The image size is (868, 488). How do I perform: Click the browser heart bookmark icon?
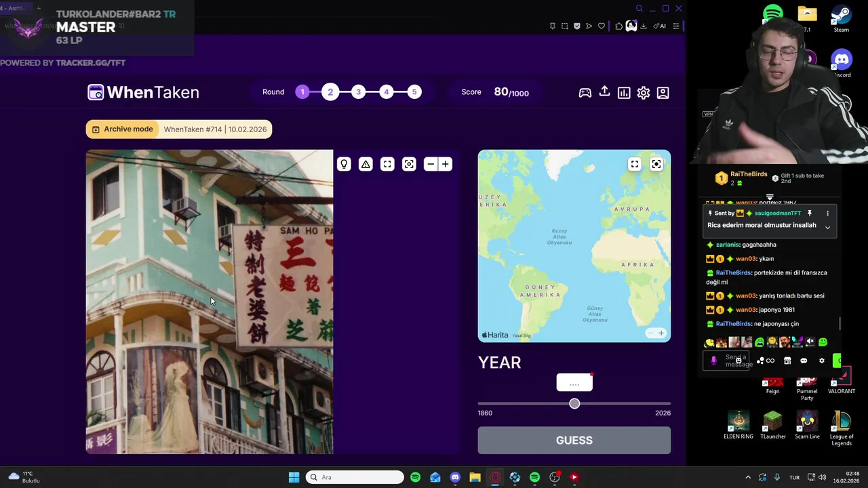pyautogui.click(x=601, y=26)
